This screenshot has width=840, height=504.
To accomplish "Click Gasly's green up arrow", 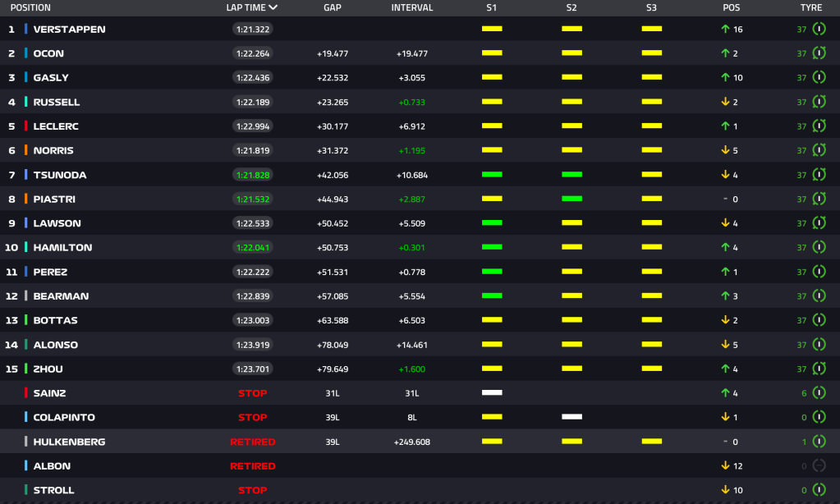I will coord(725,77).
